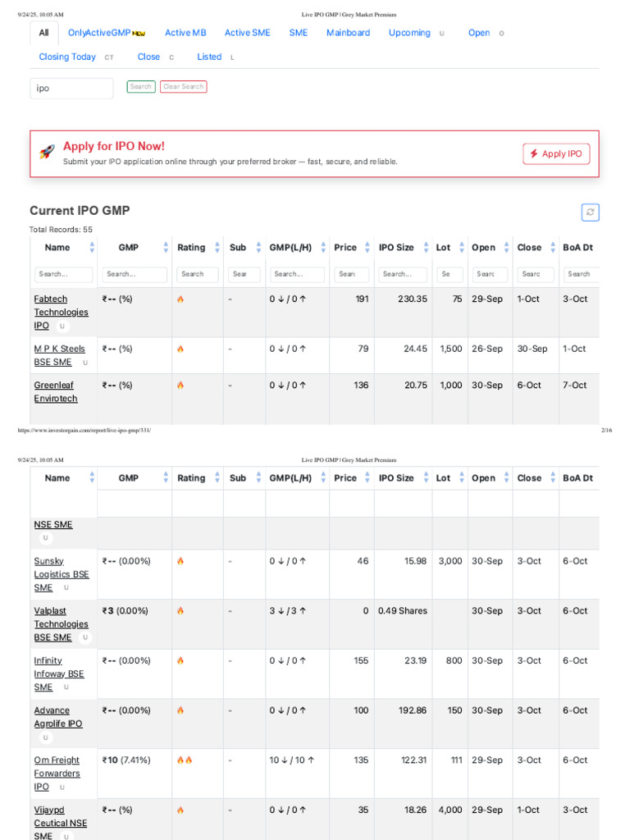Click the refresh icon beside Current IPO GMP

[x=590, y=212]
